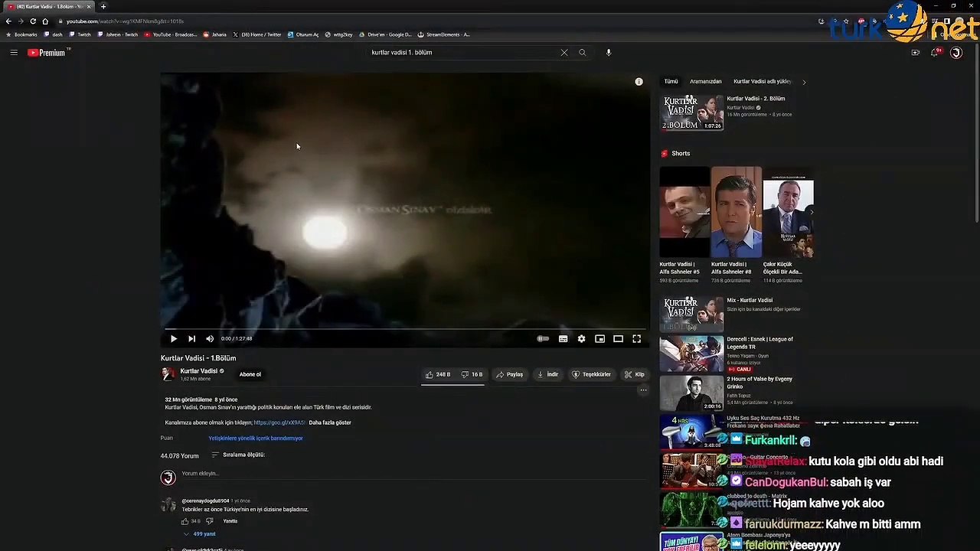
Task: Play the Kurtlar Vadisi video
Action: (x=173, y=339)
